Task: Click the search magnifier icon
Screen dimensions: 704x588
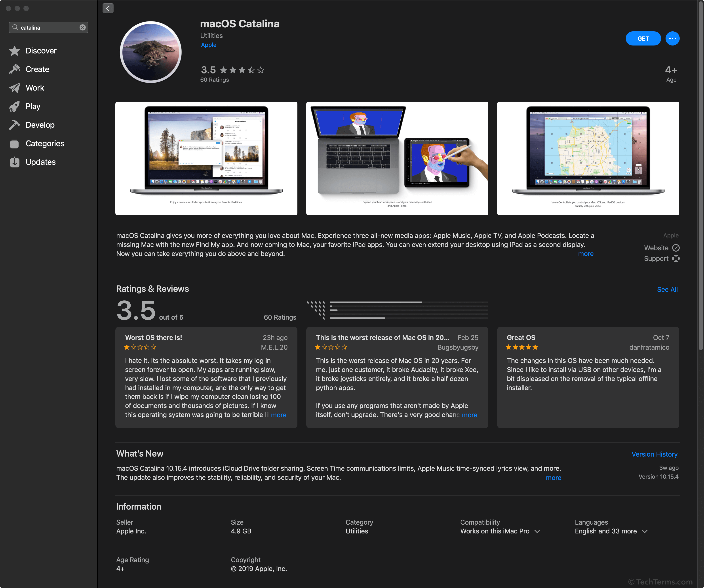Action: (15, 27)
